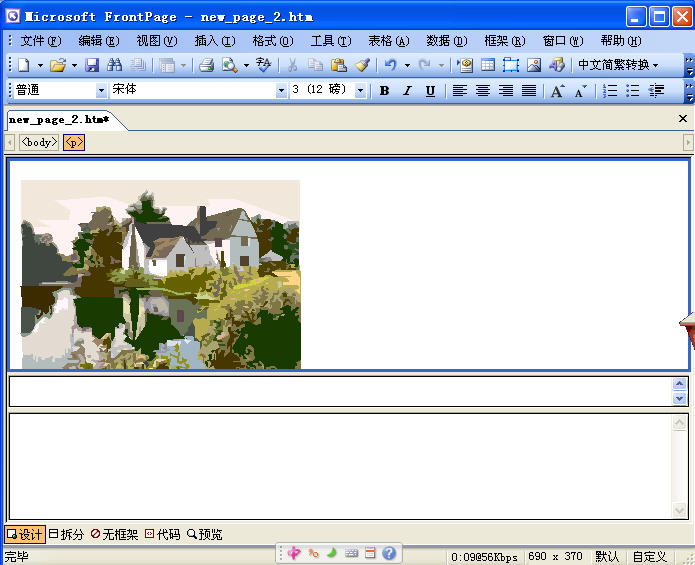Open the 工具(T) menu
This screenshot has width=695, height=565.
pos(331,41)
